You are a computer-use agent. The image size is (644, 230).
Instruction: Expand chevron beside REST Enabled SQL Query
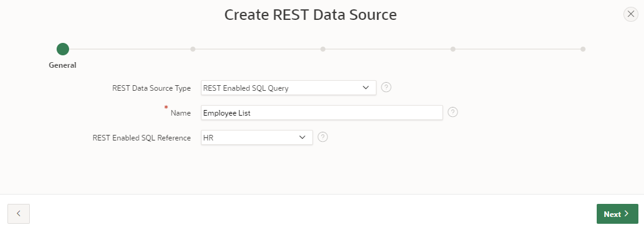pyautogui.click(x=366, y=88)
